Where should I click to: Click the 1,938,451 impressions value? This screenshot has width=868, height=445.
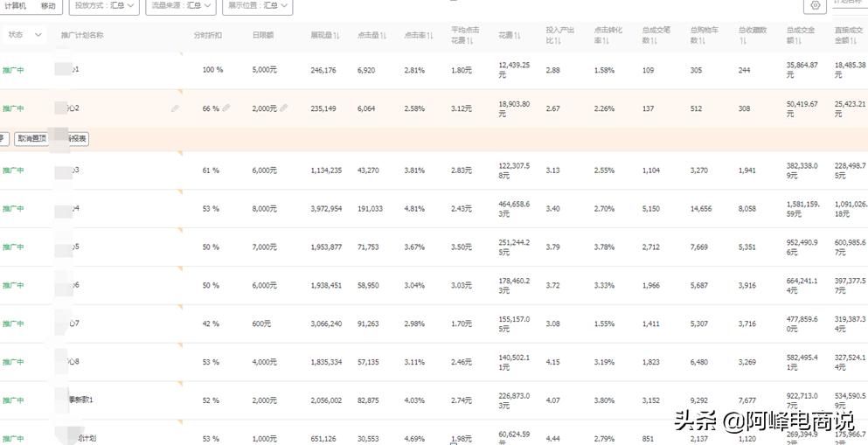pos(326,285)
